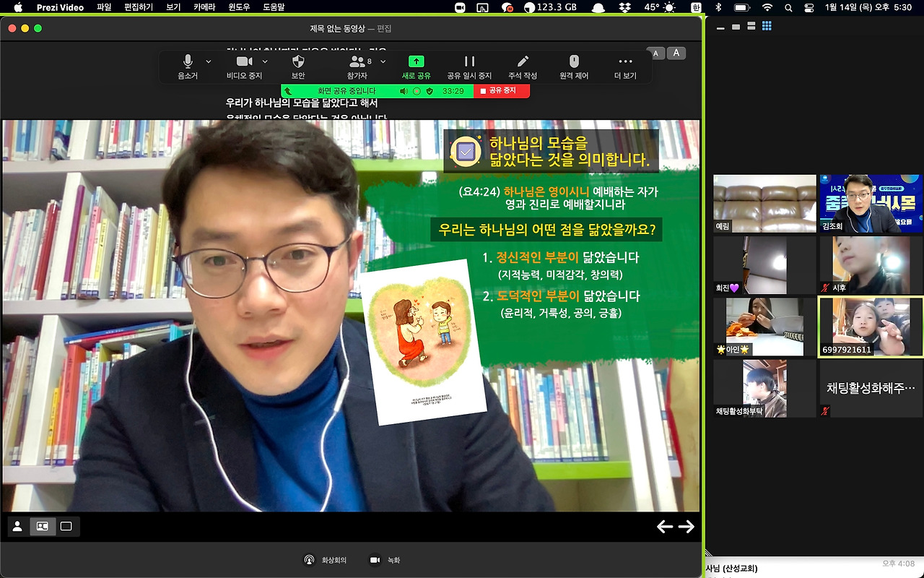Select 채팅활성화부탁 participant video tile

[764, 388]
